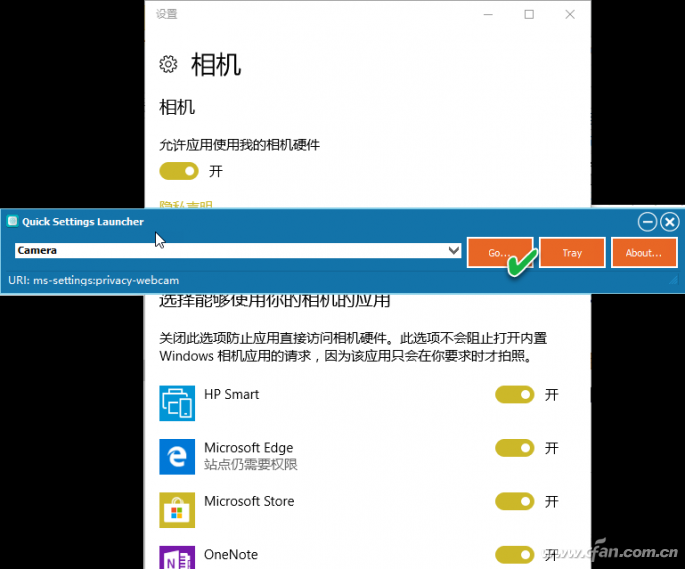
Task: Click the HP Smart app icon
Action: (x=177, y=403)
